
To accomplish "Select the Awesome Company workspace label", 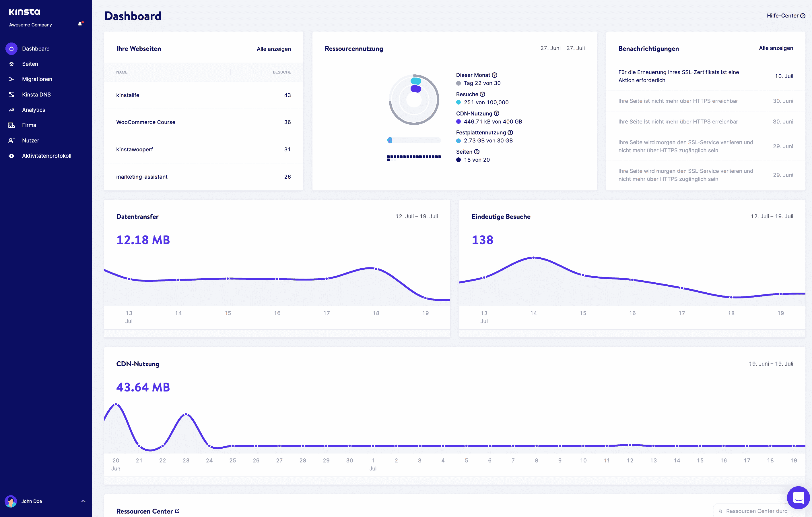I will (30, 25).
